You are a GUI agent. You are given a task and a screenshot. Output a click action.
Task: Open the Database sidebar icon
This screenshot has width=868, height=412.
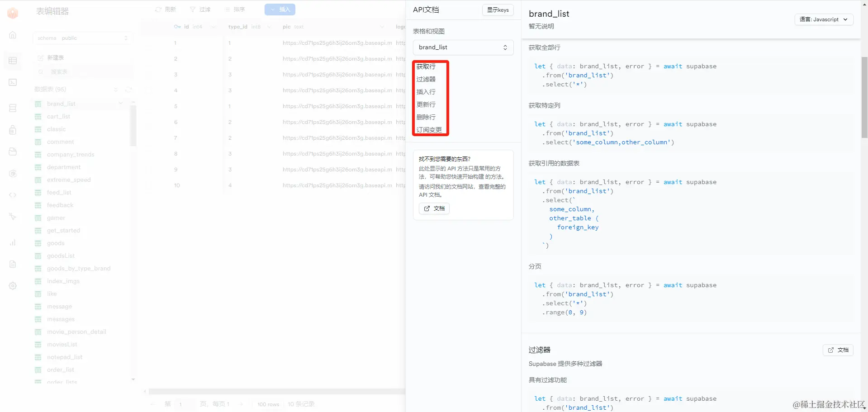pos(13,108)
